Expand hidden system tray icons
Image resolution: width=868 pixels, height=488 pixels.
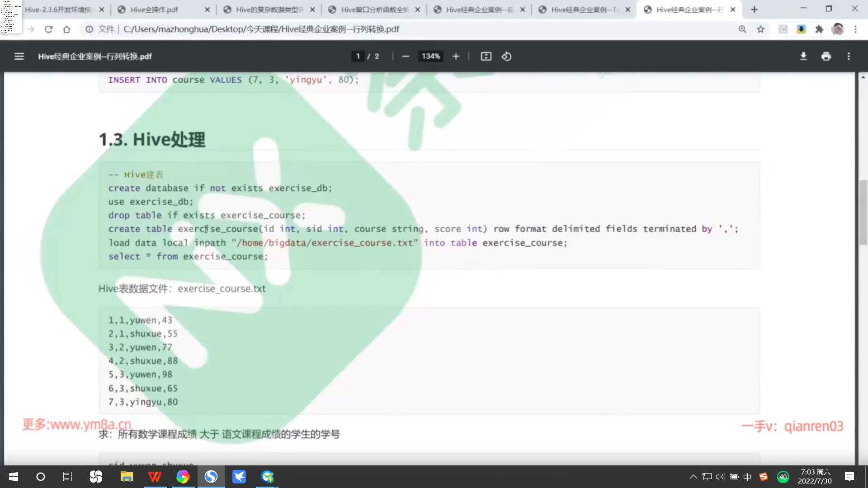pyautogui.click(x=693, y=477)
